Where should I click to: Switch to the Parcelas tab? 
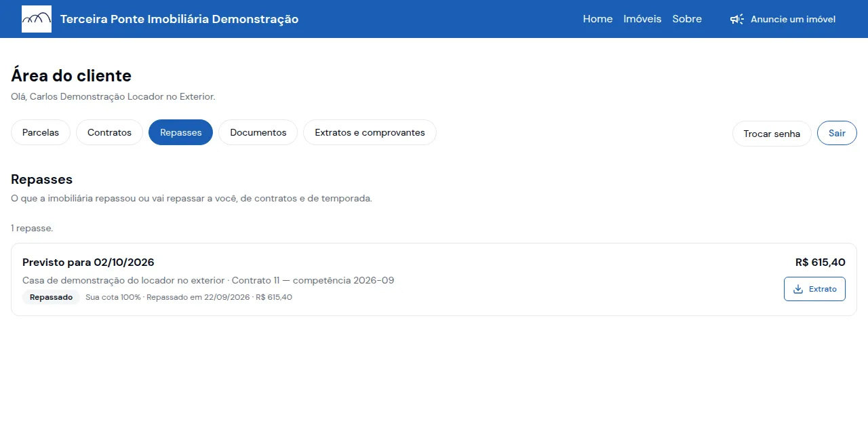point(41,132)
